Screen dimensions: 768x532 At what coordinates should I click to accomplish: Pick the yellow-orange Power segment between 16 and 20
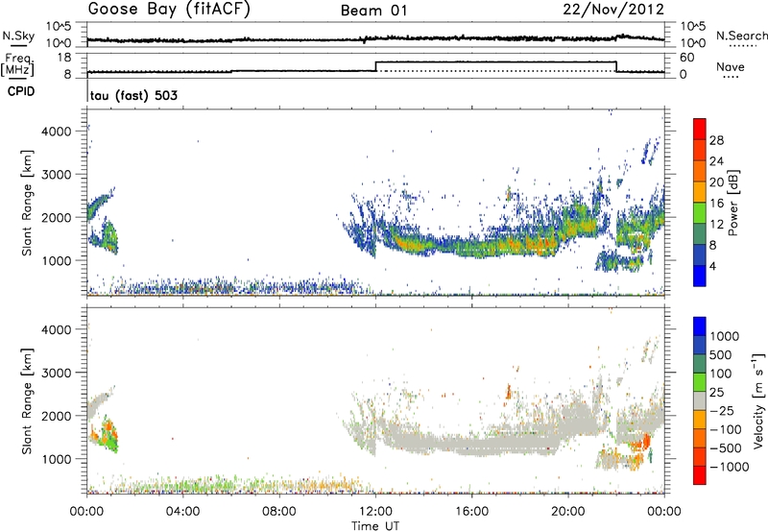700,191
